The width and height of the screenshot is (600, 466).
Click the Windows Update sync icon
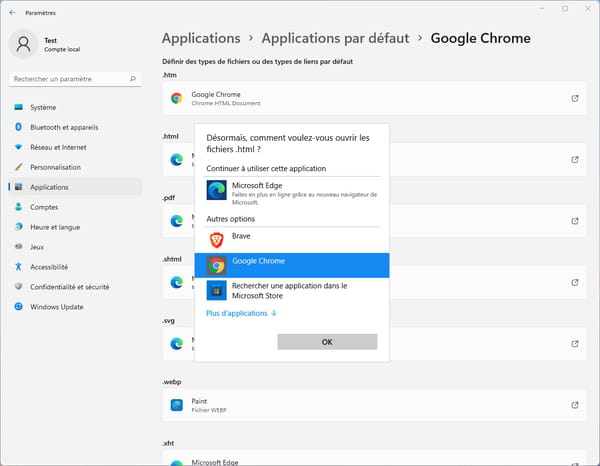point(18,306)
